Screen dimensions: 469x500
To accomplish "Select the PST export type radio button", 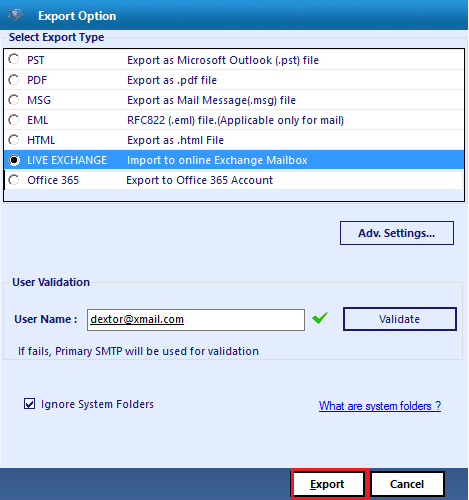I will [x=14, y=59].
